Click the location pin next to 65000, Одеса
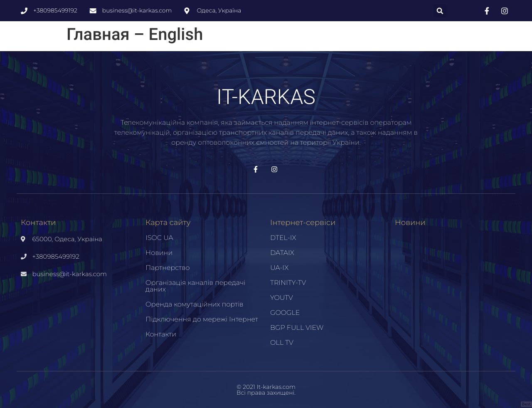The image size is (532, 408). coord(23,239)
